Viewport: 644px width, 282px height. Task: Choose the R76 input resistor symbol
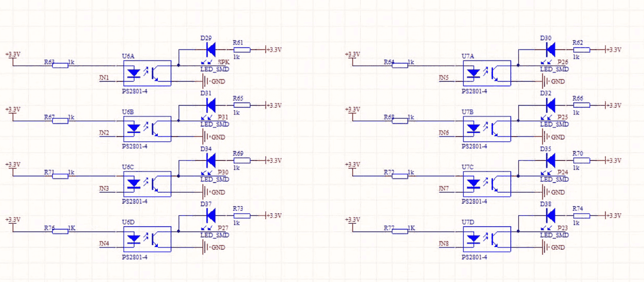(60, 231)
